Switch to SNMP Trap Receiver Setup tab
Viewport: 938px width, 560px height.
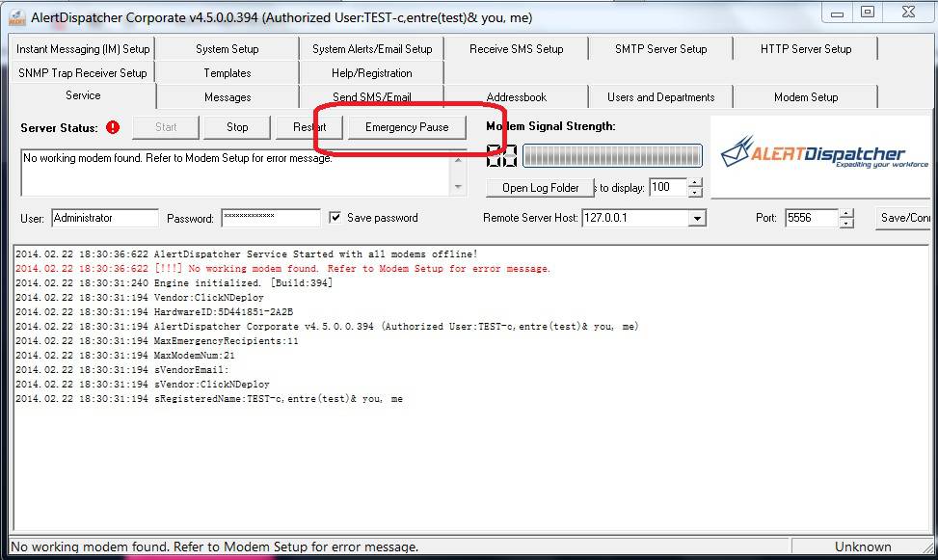pos(83,73)
